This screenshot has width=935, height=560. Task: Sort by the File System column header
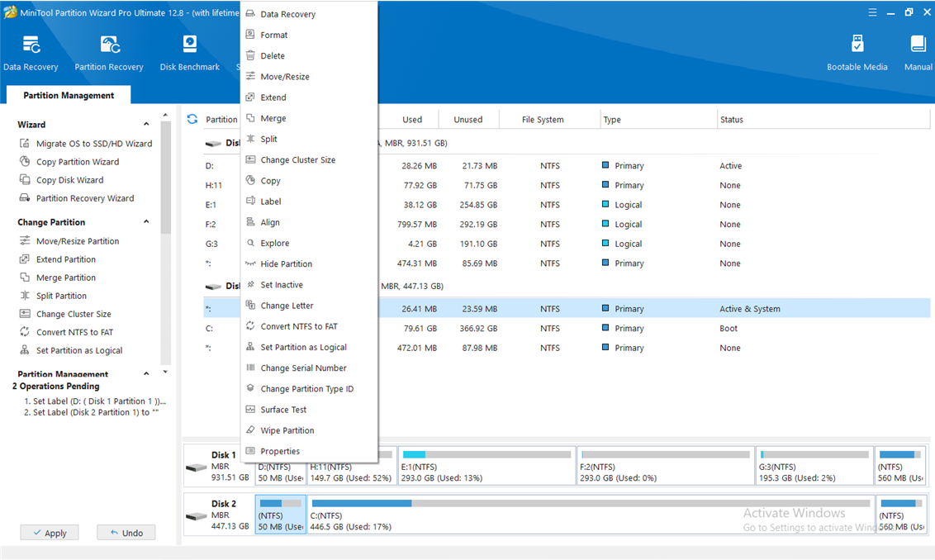pos(543,119)
